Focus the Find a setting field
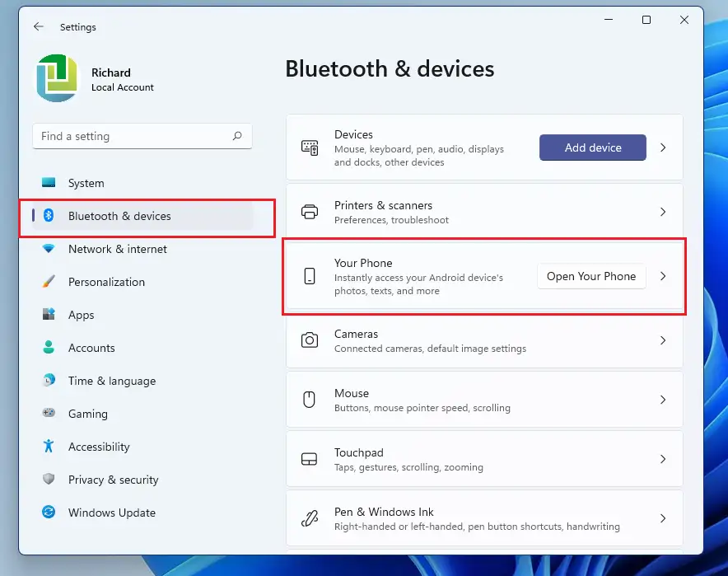 142,136
